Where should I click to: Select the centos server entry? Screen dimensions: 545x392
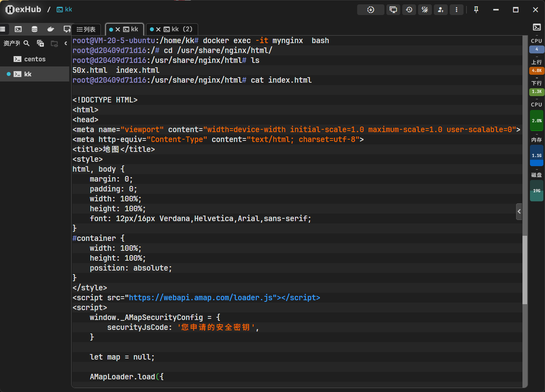click(34, 59)
